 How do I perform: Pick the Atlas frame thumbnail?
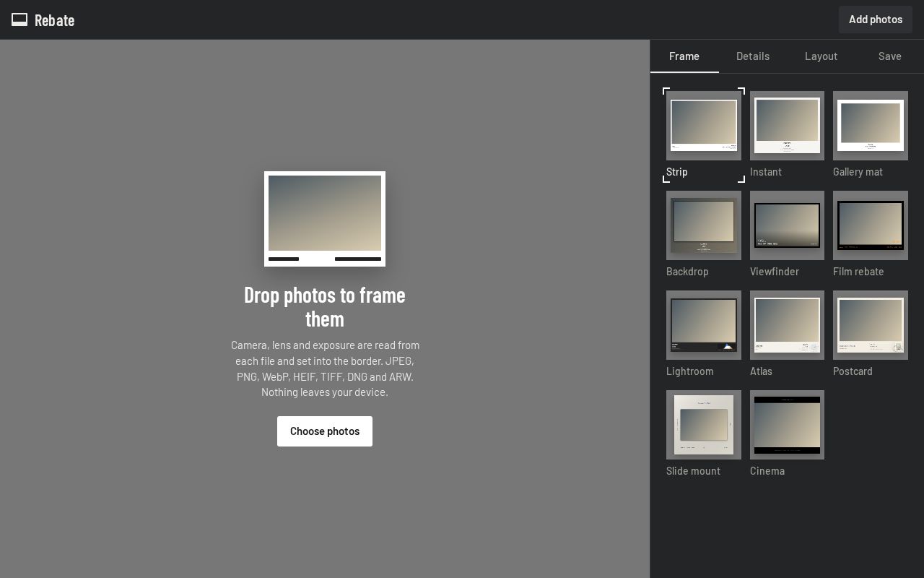(787, 325)
